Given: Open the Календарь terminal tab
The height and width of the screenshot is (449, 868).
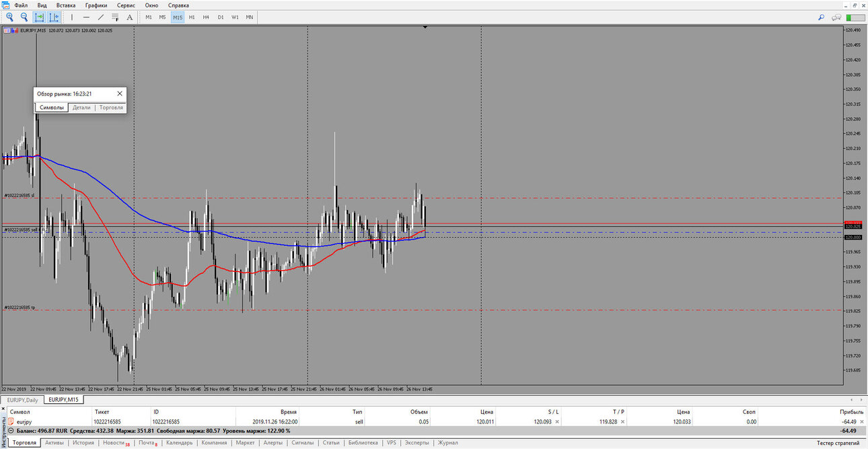Looking at the screenshot, I should [x=179, y=442].
